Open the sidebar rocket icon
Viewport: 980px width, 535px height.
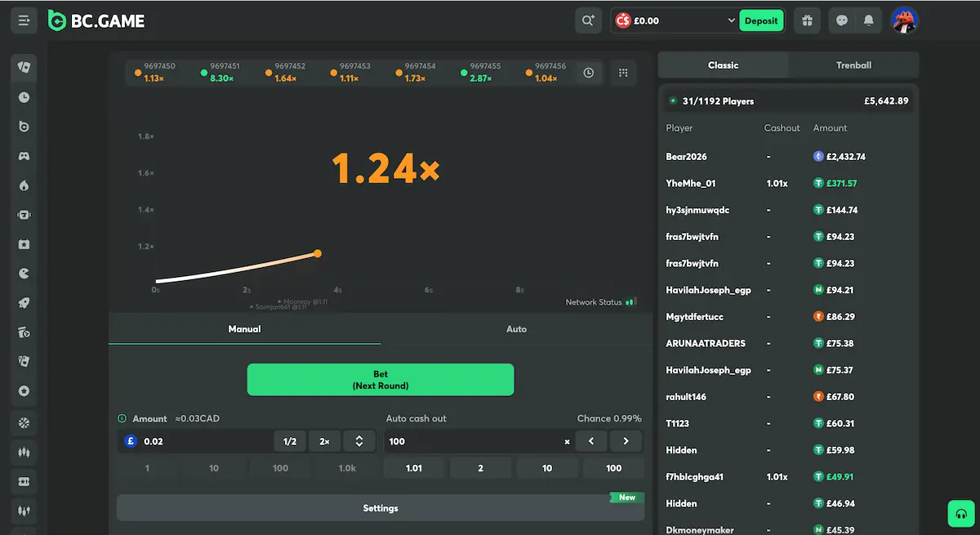(24, 303)
